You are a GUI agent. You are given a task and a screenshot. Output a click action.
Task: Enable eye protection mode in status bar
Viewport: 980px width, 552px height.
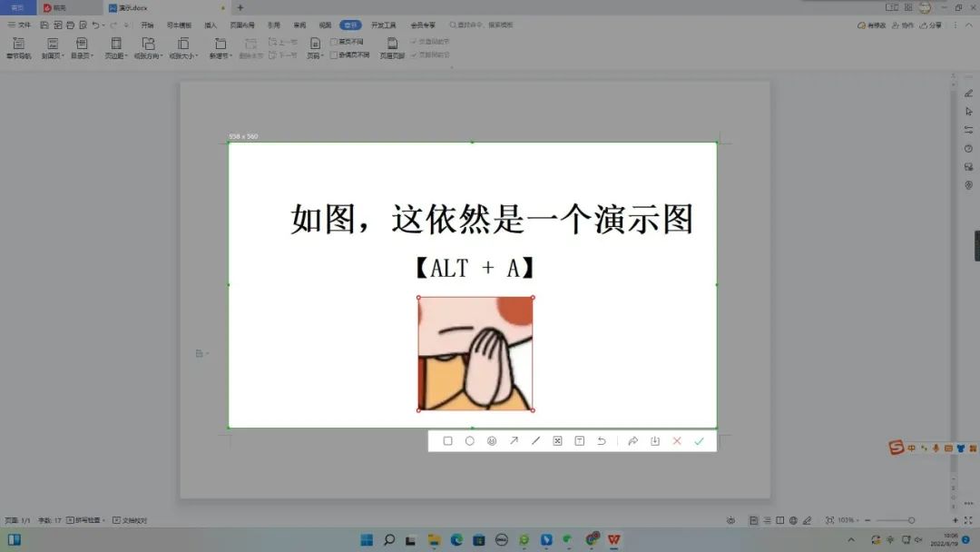pyautogui.click(x=731, y=520)
